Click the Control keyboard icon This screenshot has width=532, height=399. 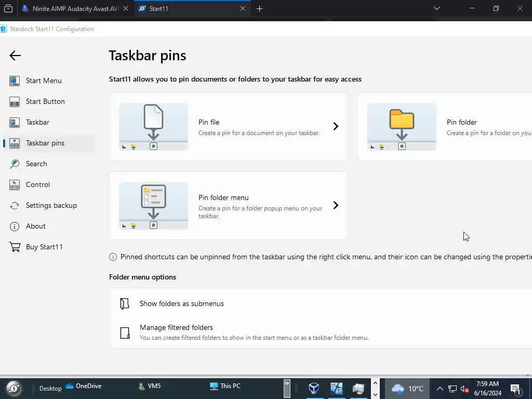coord(14,184)
